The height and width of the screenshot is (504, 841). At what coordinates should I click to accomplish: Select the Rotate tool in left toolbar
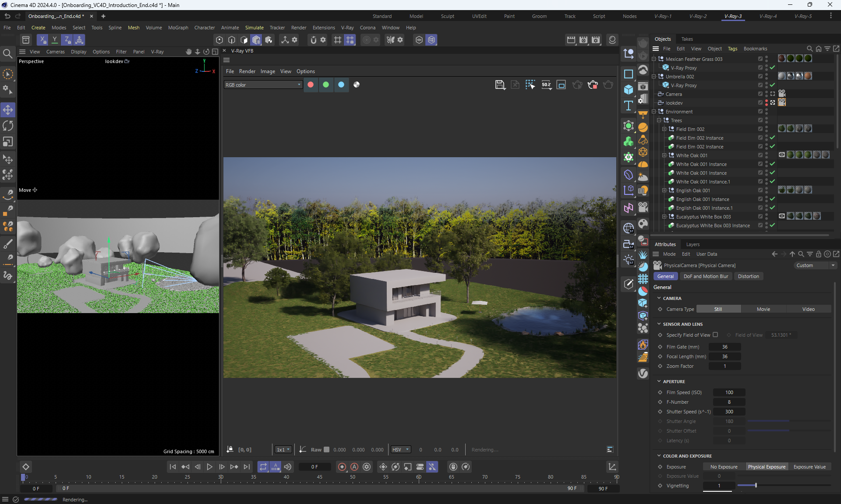pos(8,126)
